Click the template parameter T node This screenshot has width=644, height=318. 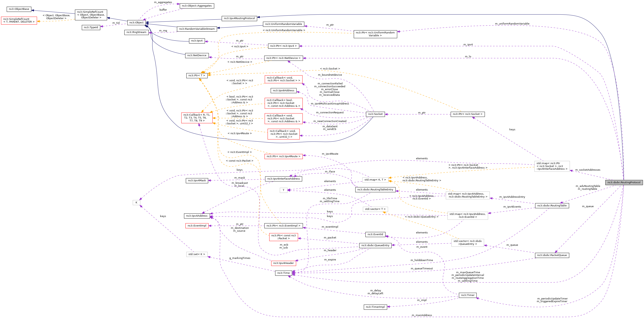(x=284, y=190)
